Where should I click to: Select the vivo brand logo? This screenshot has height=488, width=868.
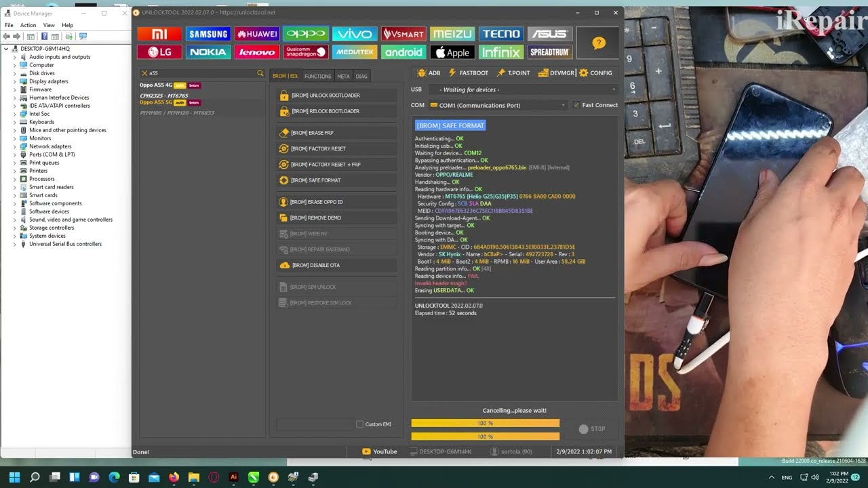pos(355,34)
